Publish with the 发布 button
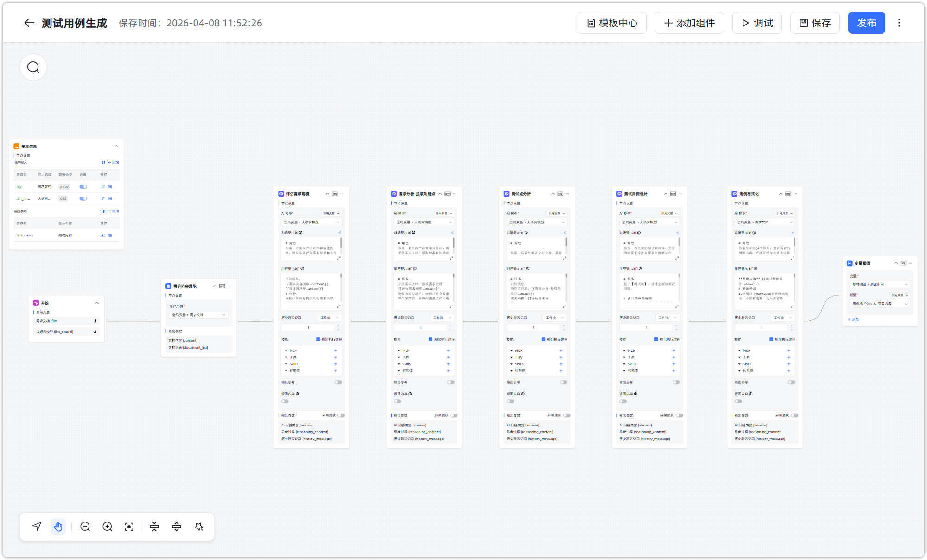The image size is (927, 560). (x=866, y=23)
